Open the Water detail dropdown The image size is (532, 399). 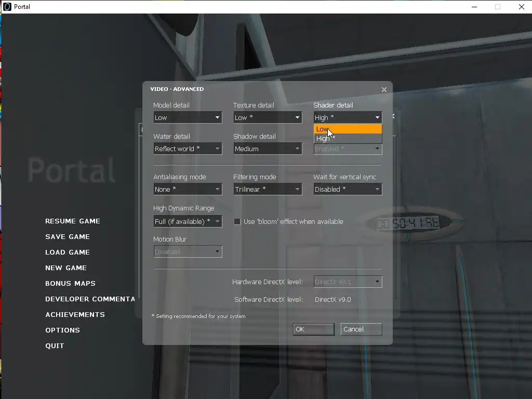tap(188, 149)
